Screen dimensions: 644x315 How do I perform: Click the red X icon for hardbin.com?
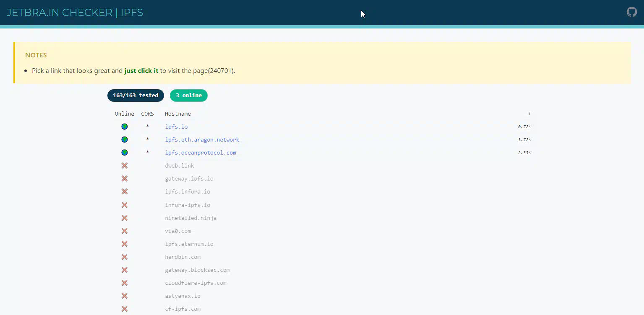click(x=125, y=257)
